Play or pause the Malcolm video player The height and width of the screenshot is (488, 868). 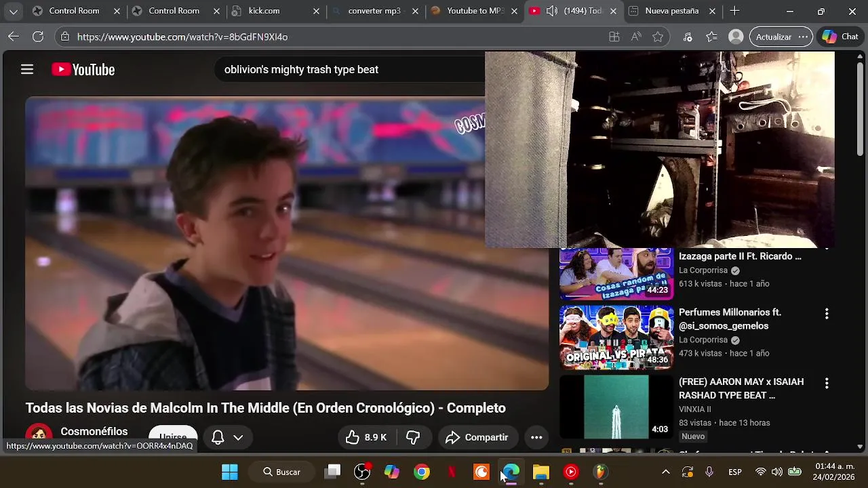click(287, 243)
